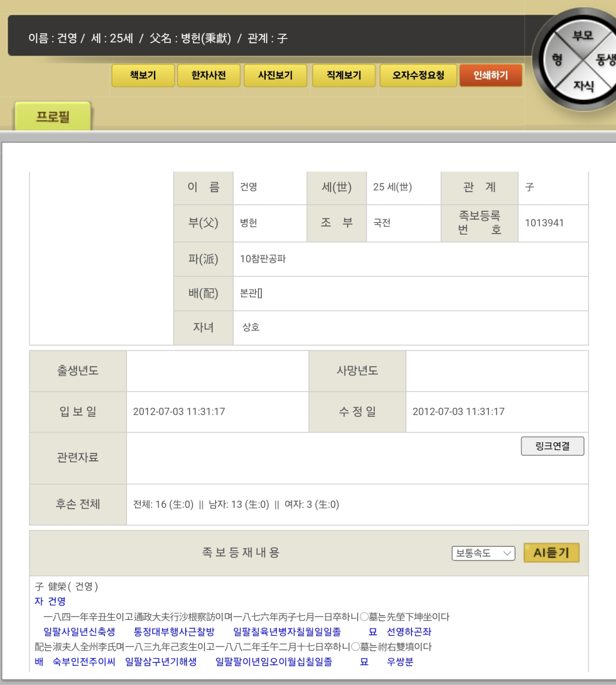
Task: Click blue text 일팔칠육년병자칠월일일졸
Action: [287, 632]
